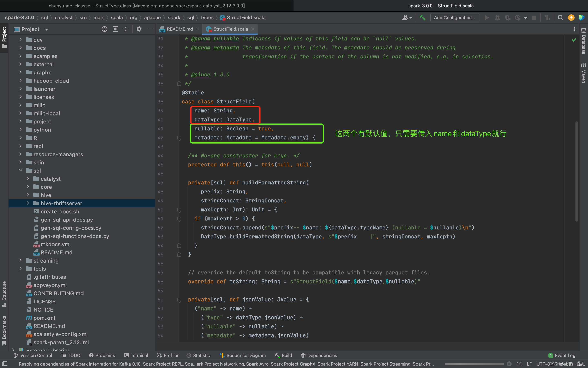The height and width of the screenshot is (368, 588).
Task: Click LF line separator in status bar
Action: click(x=529, y=364)
